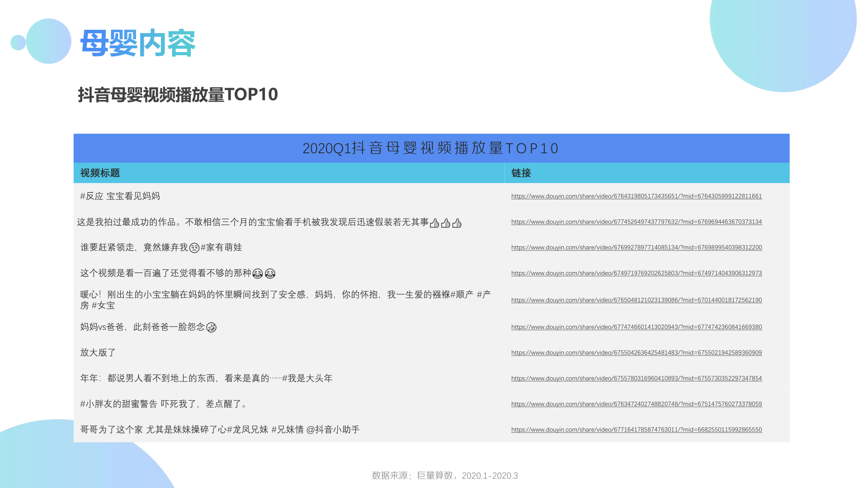Image resolution: width=868 pixels, height=488 pixels.
Task: Open the link for #小胖友的甜蜜警告 row
Action: (637, 404)
